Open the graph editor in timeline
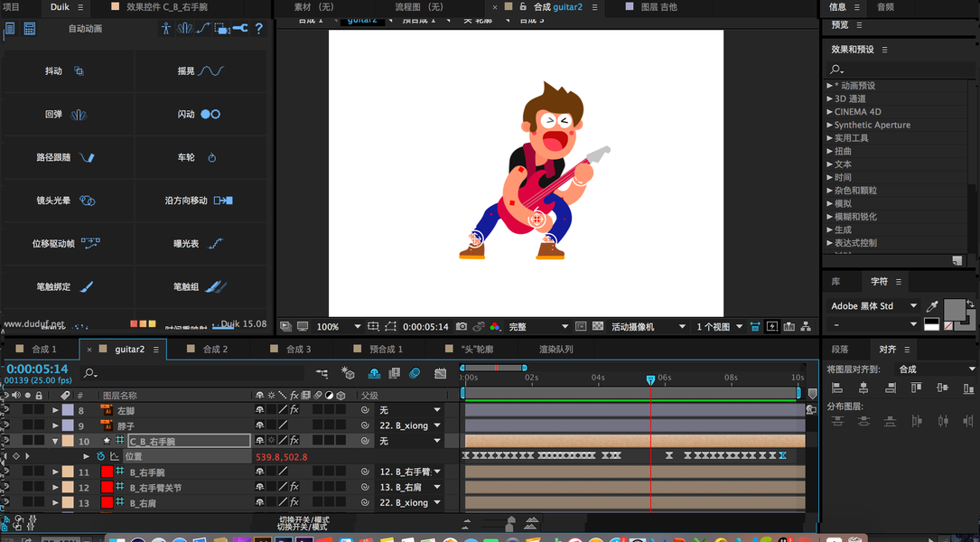The image size is (980, 542). [x=441, y=373]
